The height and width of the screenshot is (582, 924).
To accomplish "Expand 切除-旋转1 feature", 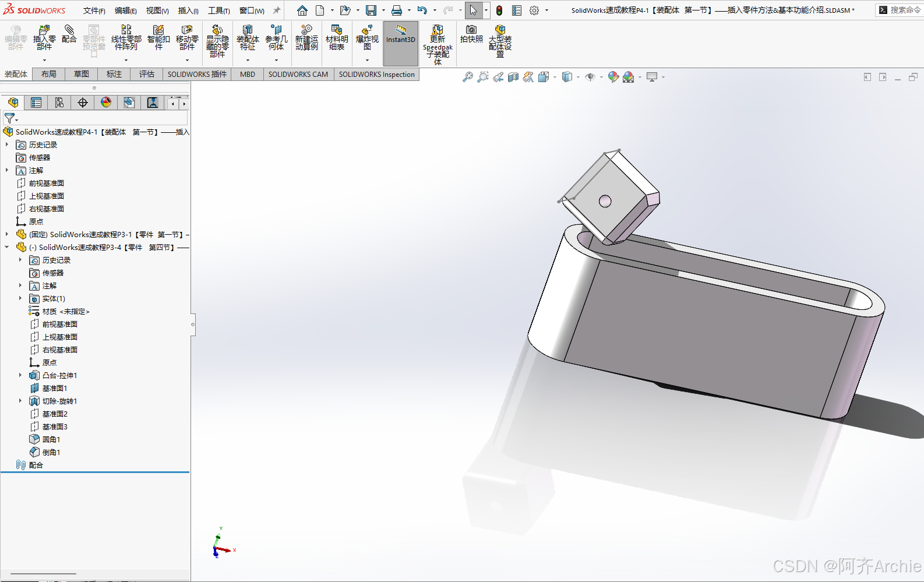I will 20,401.
